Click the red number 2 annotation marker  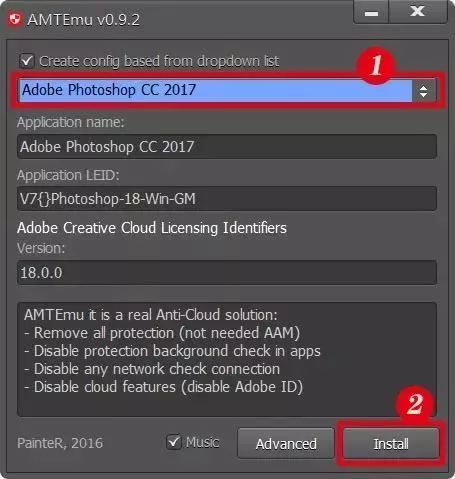pos(415,404)
